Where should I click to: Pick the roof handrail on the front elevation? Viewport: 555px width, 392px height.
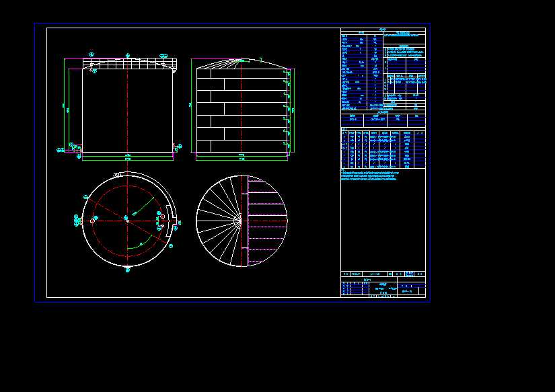[130, 63]
